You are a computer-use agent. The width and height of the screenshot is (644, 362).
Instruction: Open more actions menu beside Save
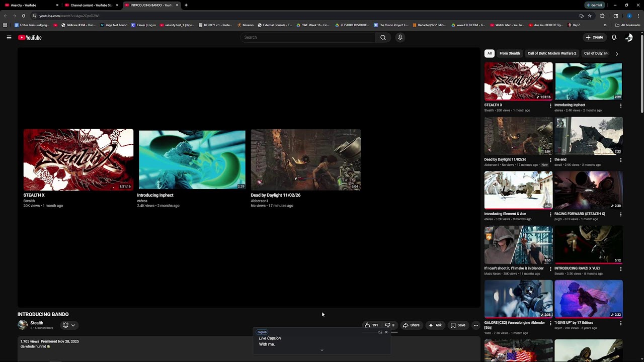(475, 325)
